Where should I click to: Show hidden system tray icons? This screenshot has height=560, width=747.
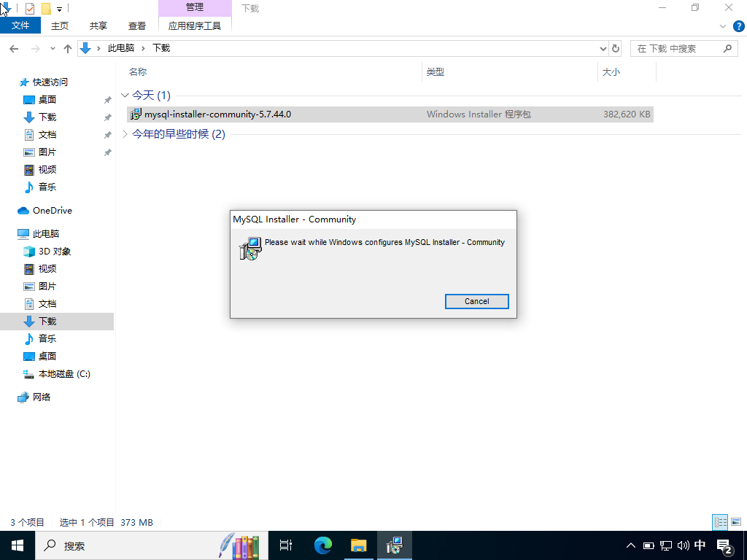pos(631,545)
